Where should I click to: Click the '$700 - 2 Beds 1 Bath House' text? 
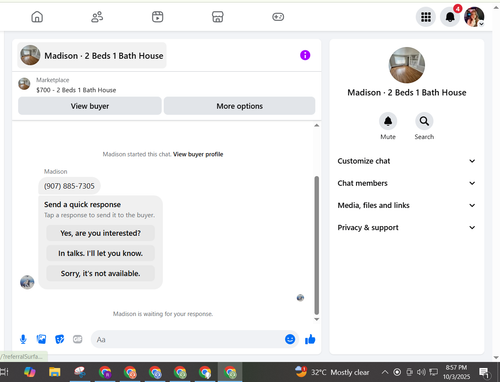pyautogui.click(x=76, y=90)
